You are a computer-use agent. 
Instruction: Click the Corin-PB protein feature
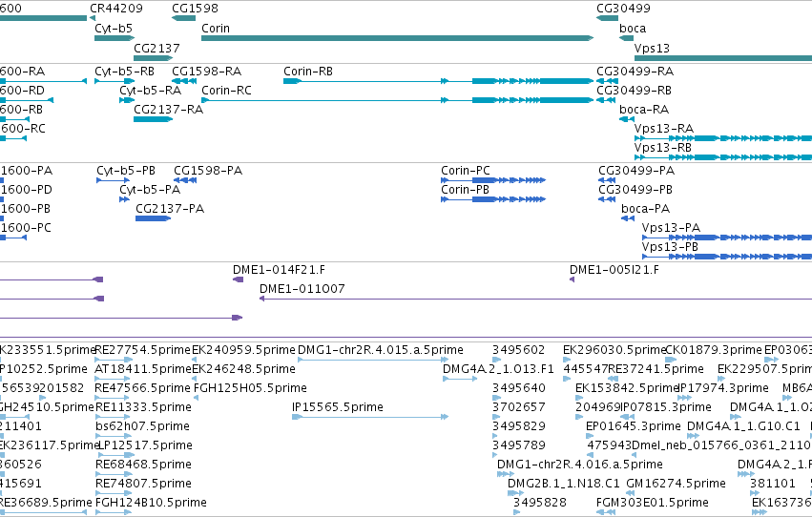point(493,199)
